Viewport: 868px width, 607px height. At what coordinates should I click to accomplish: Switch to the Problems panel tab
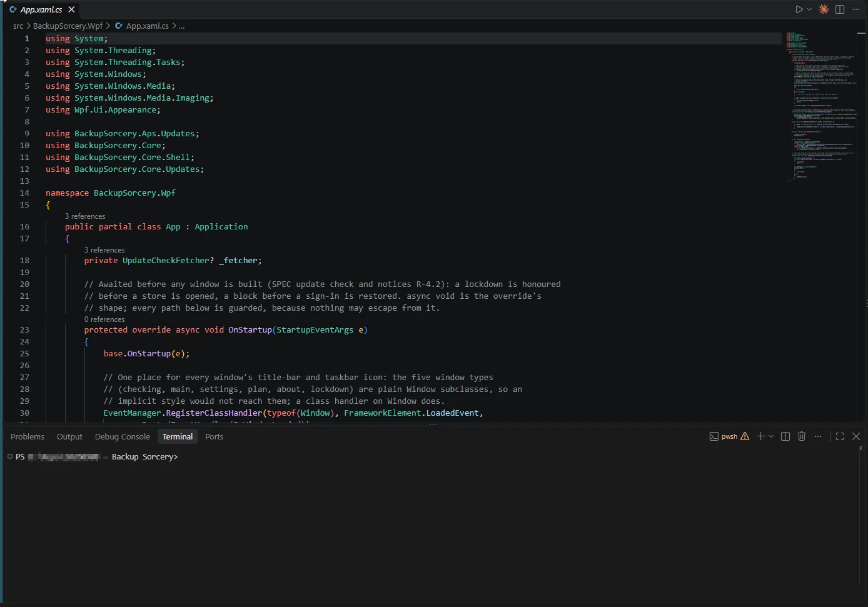pyautogui.click(x=28, y=436)
